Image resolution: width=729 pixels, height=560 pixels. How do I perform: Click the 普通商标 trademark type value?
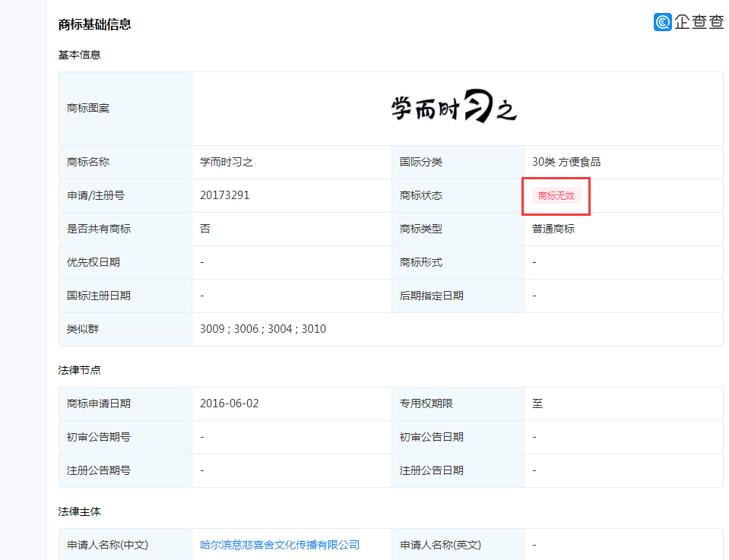click(x=553, y=229)
